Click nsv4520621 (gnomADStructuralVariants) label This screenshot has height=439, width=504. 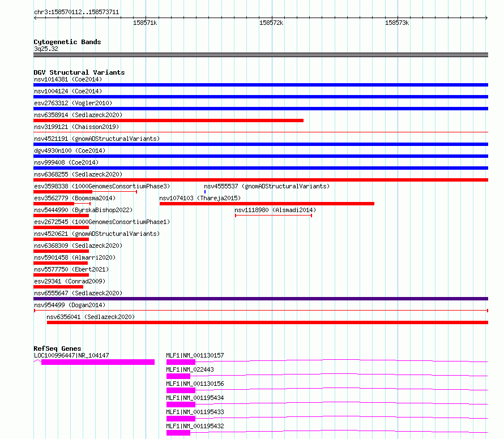[x=97, y=234]
